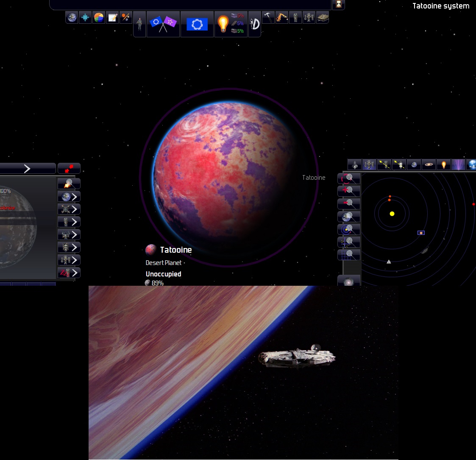Click the large Tatooine name label
476x460 pixels.
[x=176, y=250]
